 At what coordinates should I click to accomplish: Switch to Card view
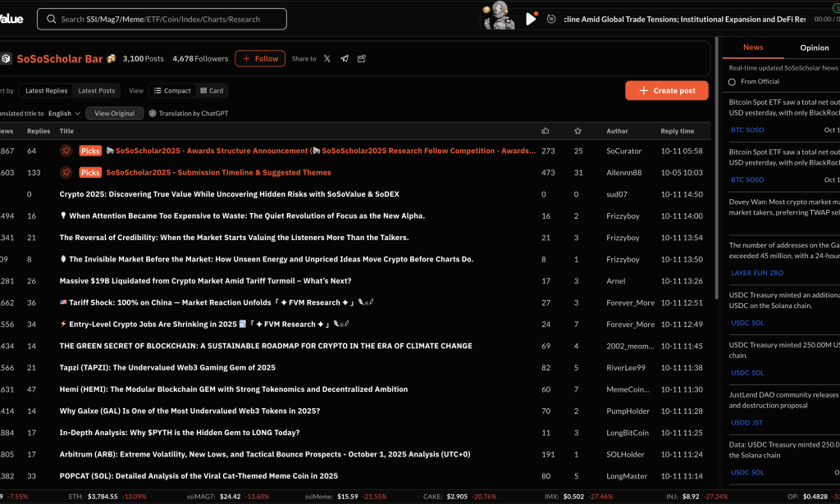[x=212, y=91]
